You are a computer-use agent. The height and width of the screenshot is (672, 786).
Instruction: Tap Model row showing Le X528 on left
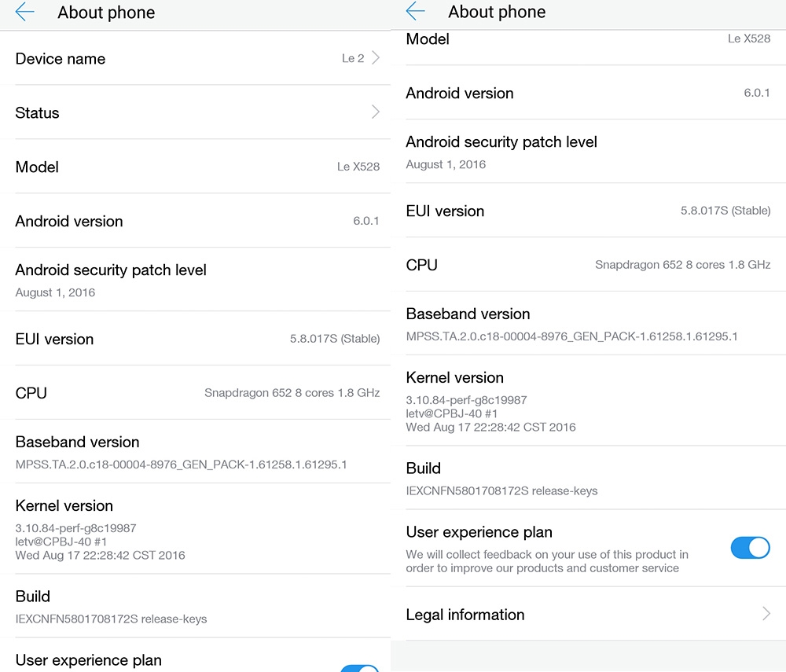coord(196,167)
